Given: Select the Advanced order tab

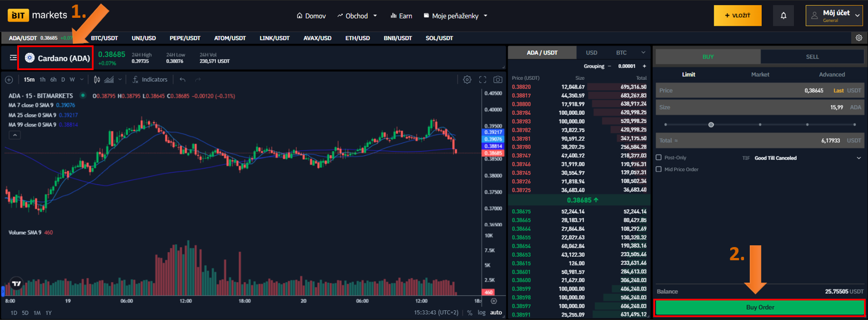Looking at the screenshot, I should pos(832,75).
